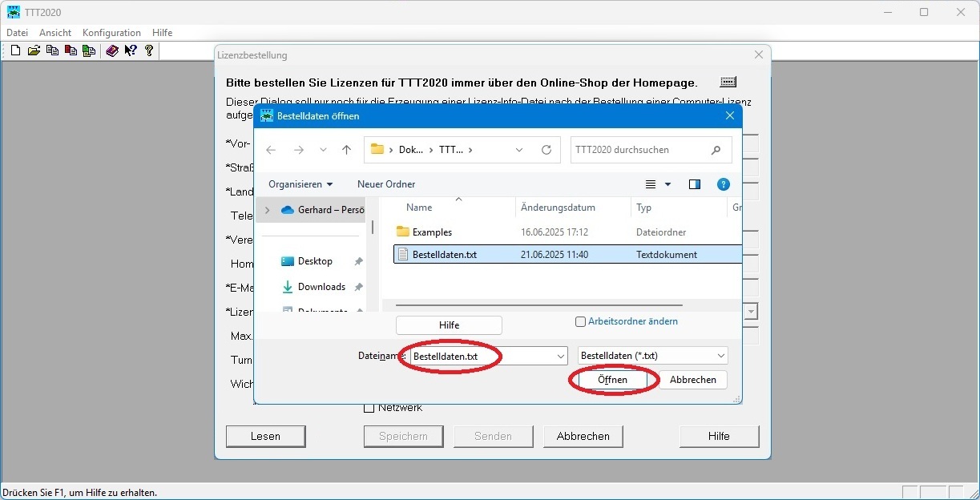This screenshot has width=980, height=500.
Task: Click the forward arrow in the file dialog
Action: click(298, 150)
